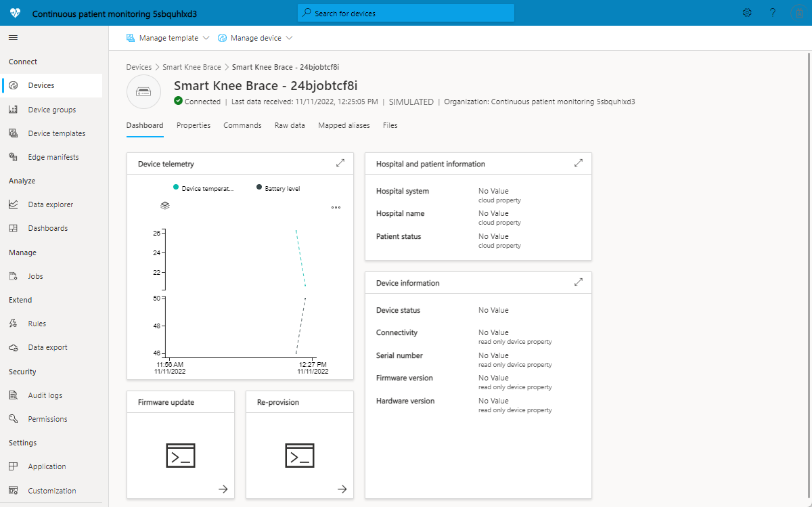Collapse the hamburger navigation menu
This screenshot has width=812, height=507.
pyautogui.click(x=13, y=38)
